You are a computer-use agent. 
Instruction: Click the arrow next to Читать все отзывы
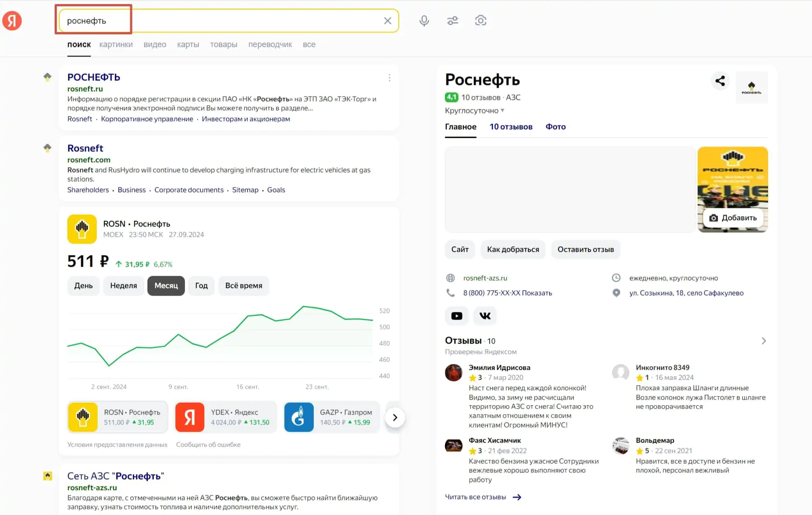coord(517,497)
